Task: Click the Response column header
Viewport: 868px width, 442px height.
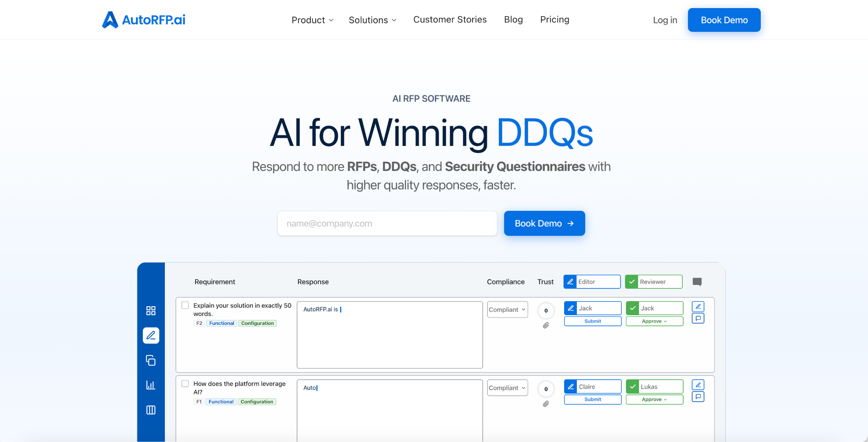Action: (x=313, y=282)
